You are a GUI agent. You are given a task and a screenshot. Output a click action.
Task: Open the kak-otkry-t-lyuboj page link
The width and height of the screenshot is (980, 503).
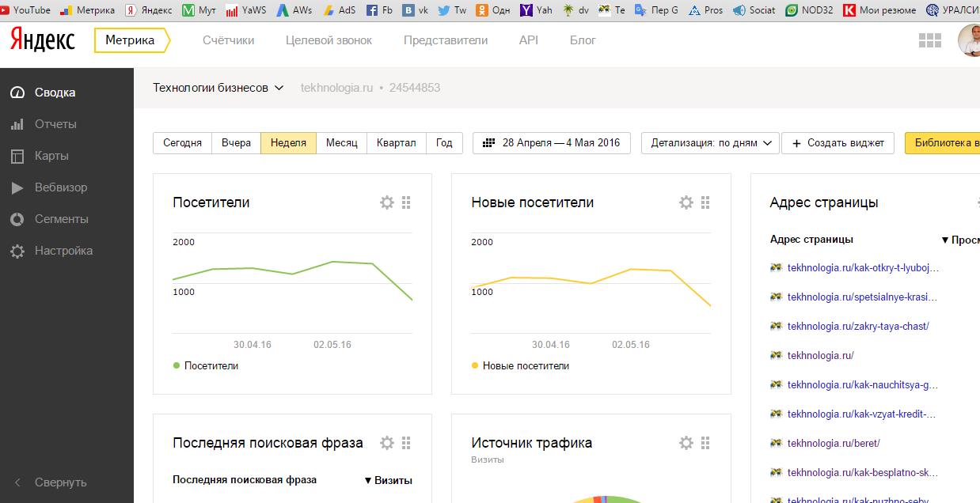pyautogui.click(x=863, y=268)
